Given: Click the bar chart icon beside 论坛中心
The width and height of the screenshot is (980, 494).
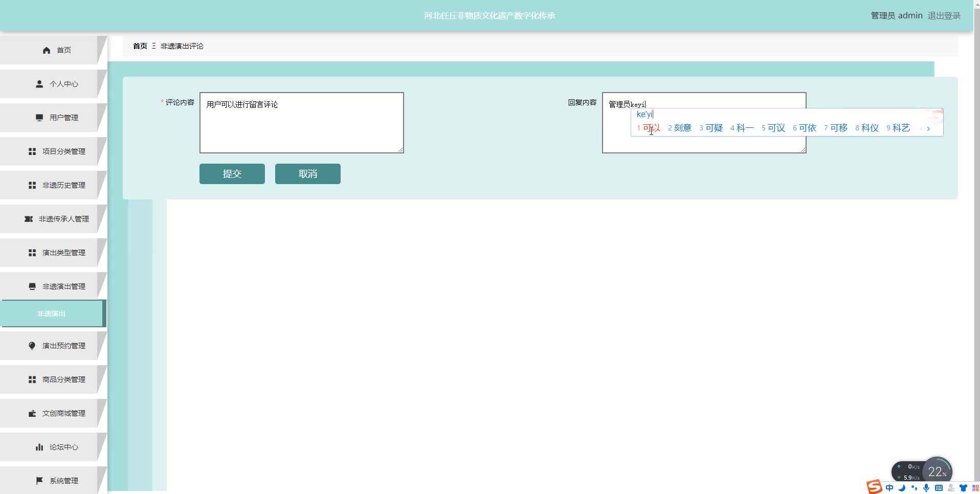Looking at the screenshot, I should (39, 447).
